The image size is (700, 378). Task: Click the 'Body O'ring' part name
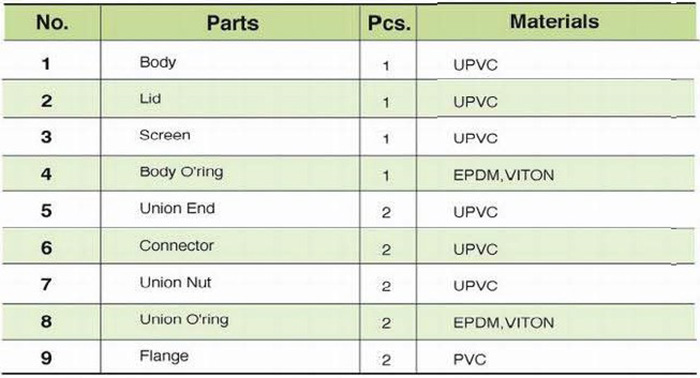tap(181, 172)
